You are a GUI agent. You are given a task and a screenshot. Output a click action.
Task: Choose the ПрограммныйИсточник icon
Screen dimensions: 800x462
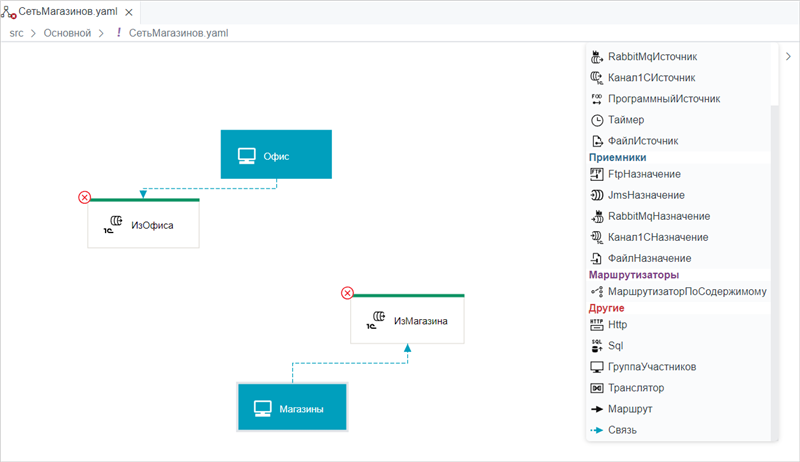tap(596, 99)
